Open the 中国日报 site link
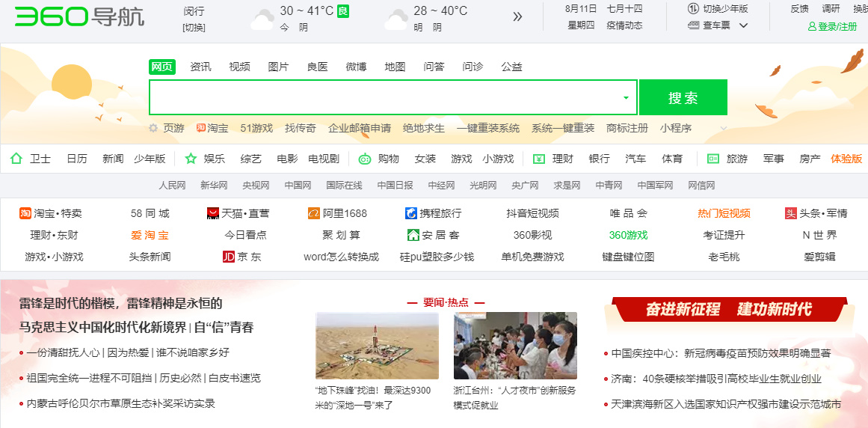Viewport: 868px width, 428px height. [395, 186]
